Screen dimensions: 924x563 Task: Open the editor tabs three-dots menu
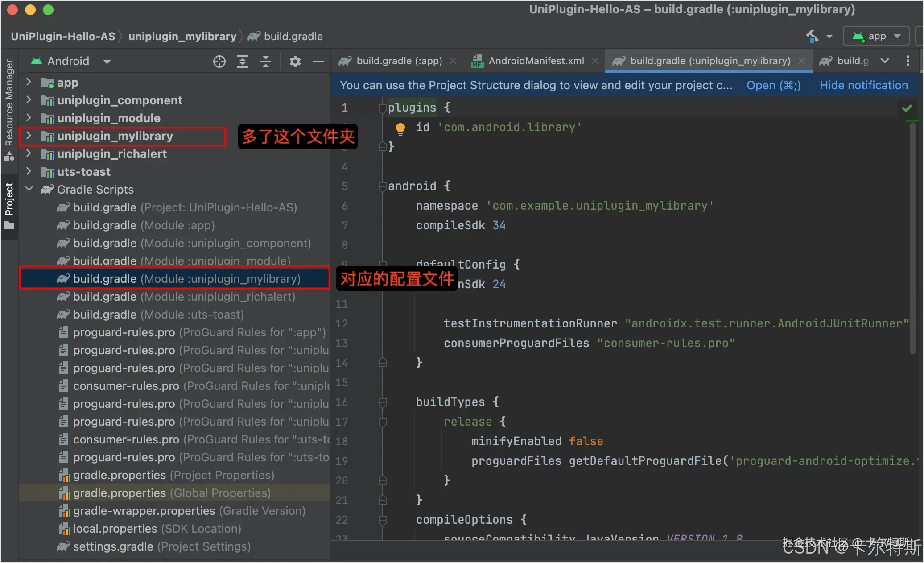(x=907, y=61)
